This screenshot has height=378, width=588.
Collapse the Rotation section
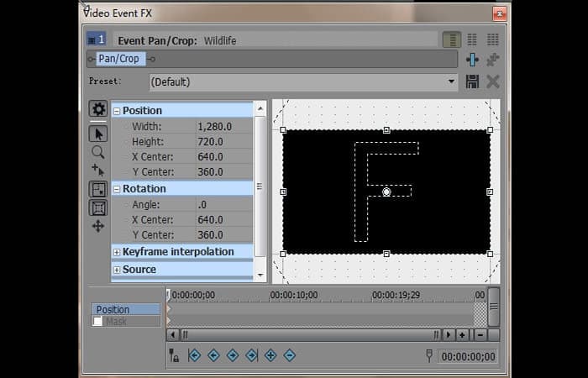117,189
